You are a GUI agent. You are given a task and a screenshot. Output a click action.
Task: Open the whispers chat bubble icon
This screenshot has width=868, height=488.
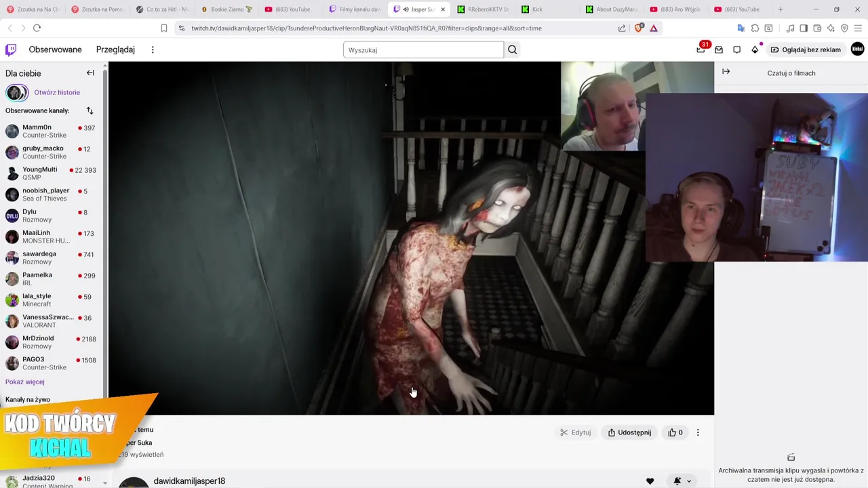coord(737,49)
